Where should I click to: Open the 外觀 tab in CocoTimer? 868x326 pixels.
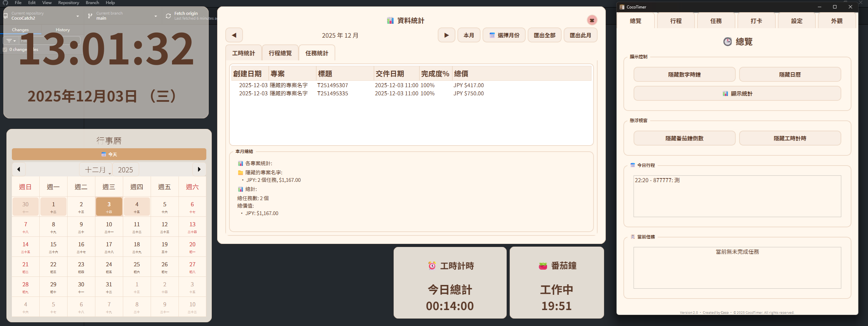(x=837, y=21)
